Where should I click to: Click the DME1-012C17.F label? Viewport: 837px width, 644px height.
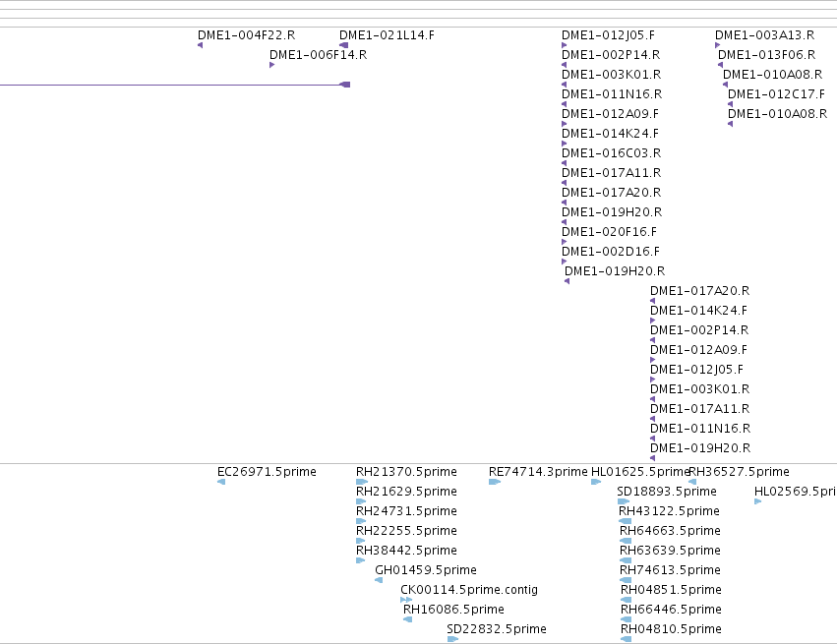click(776, 94)
